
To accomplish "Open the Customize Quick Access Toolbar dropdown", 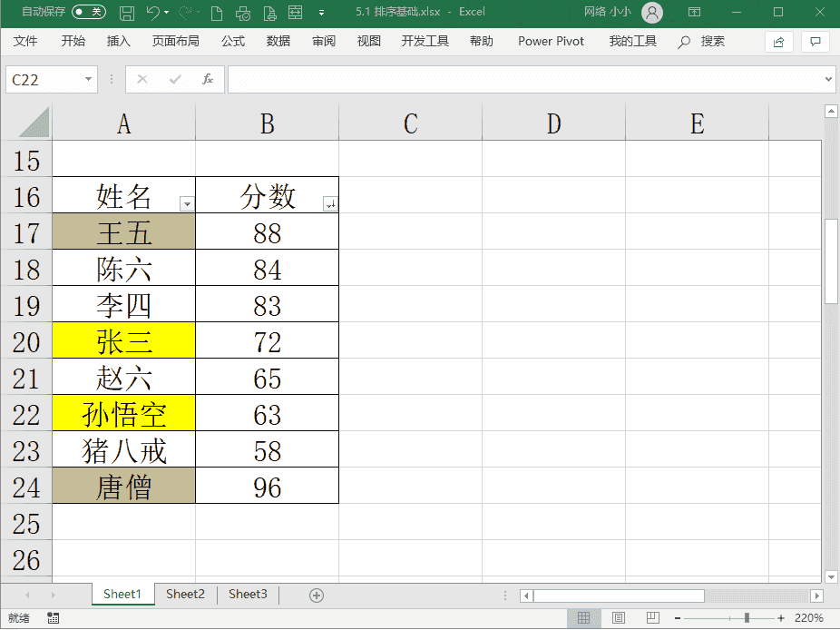I will [x=321, y=13].
